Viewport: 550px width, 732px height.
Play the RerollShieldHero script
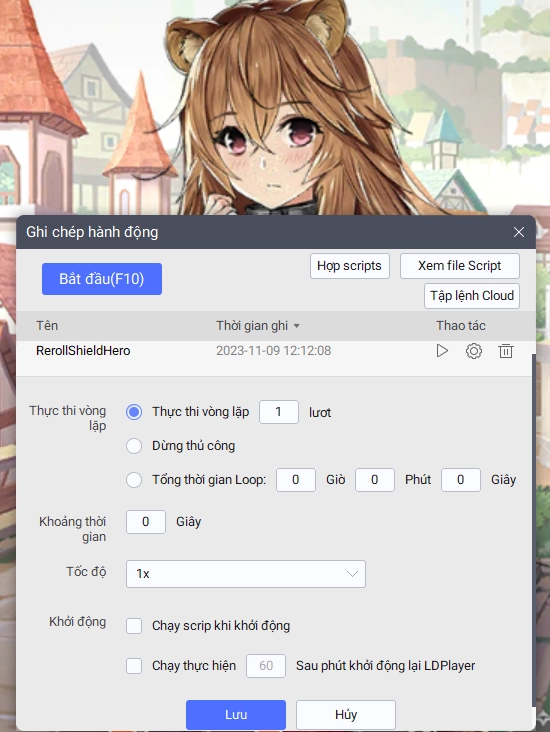click(442, 351)
